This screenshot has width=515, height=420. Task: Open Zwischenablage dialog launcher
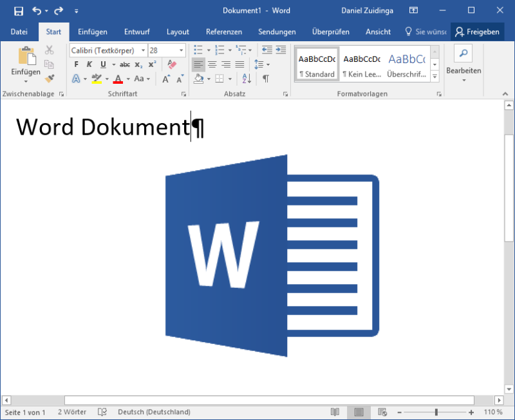pyautogui.click(x=61, y=94)
